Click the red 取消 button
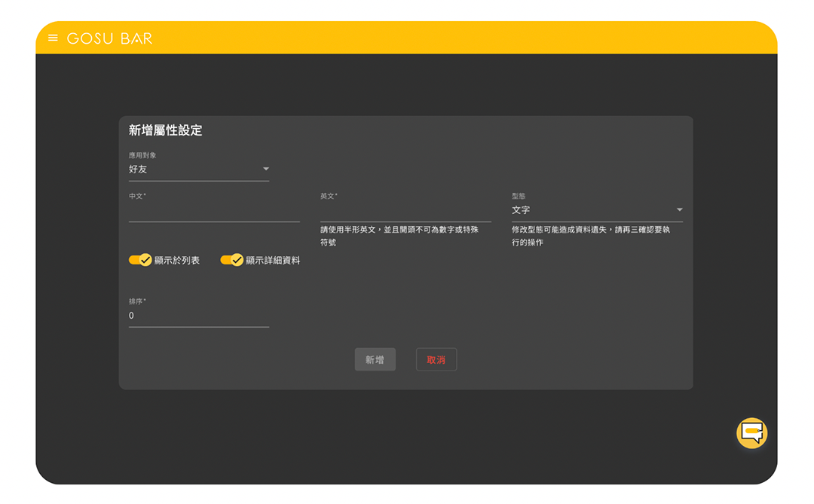 coord(436,359)
